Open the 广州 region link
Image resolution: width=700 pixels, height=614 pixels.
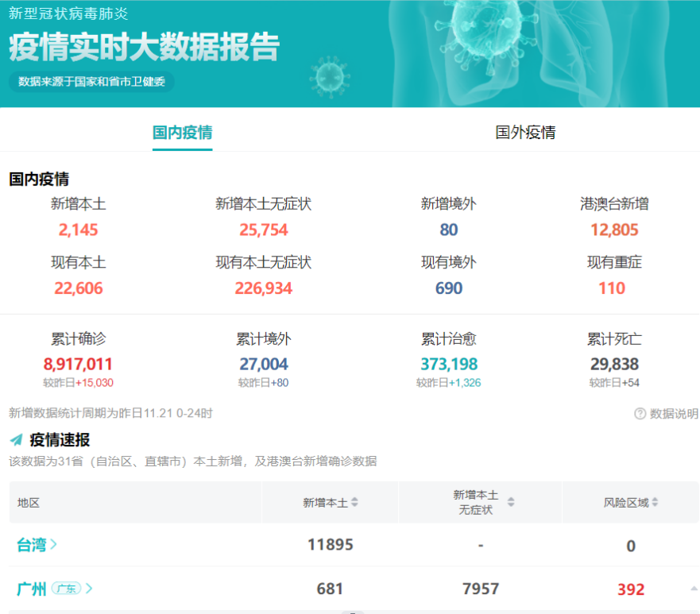coord(31,589)
